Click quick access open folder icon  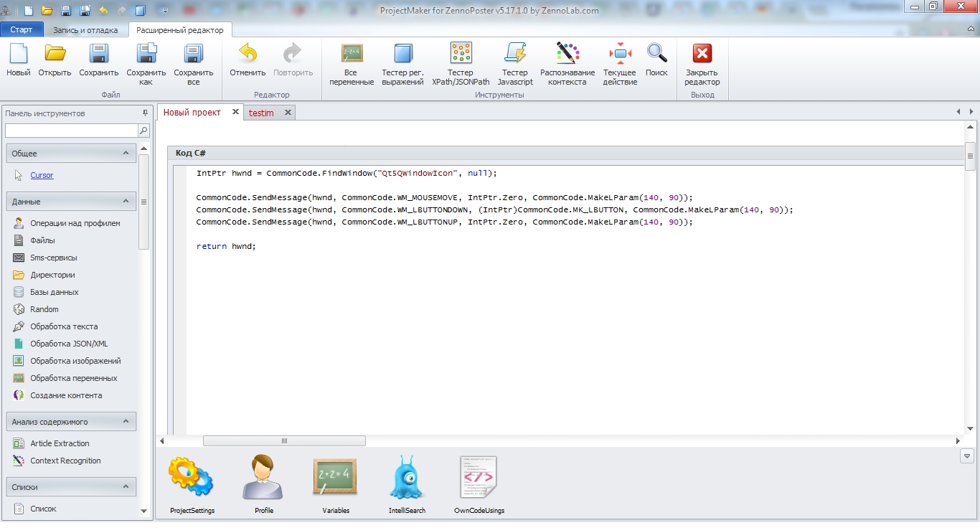tap(47, 11)
